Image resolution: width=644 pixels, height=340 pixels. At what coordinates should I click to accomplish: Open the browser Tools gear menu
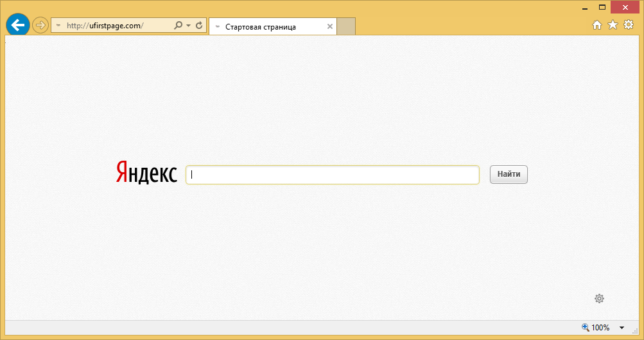tap(629, 25)
